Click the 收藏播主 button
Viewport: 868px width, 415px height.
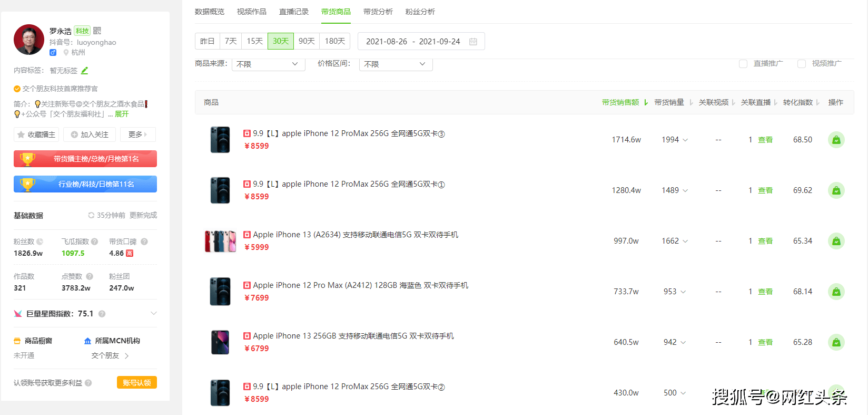[x=36, y=134]
